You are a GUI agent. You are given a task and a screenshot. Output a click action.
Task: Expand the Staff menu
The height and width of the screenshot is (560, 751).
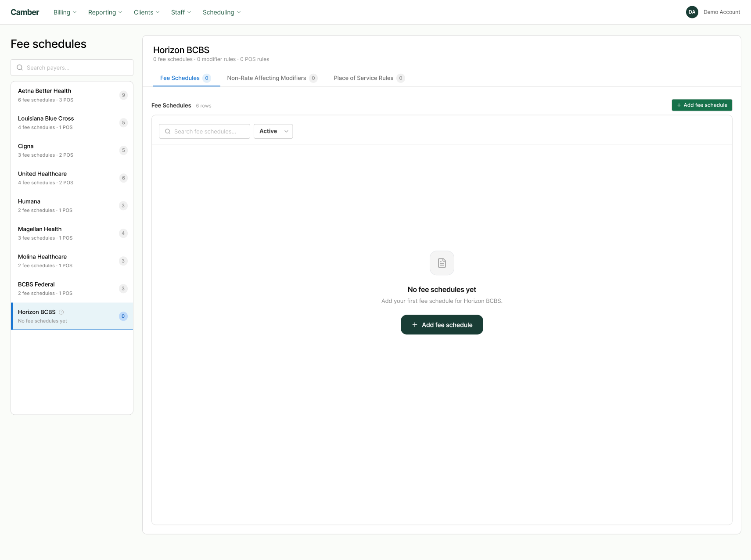[181, 12]
